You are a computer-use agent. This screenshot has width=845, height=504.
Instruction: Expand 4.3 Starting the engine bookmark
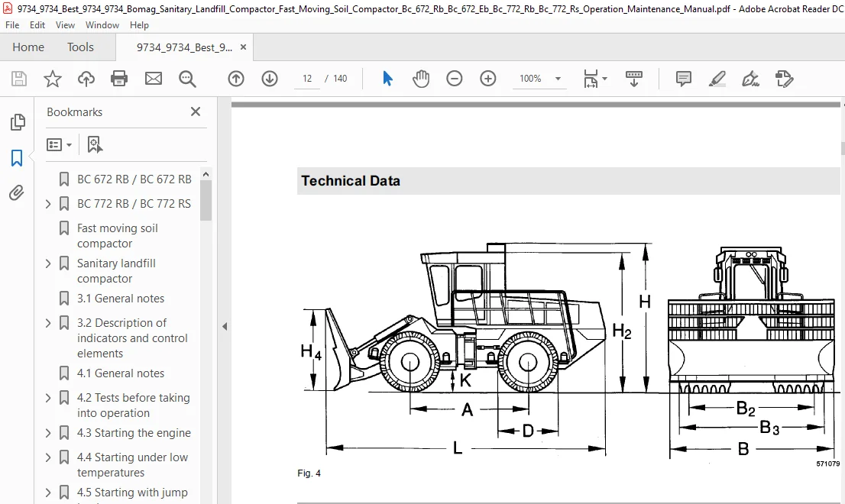pyautogui.click(x=48, y=433)
